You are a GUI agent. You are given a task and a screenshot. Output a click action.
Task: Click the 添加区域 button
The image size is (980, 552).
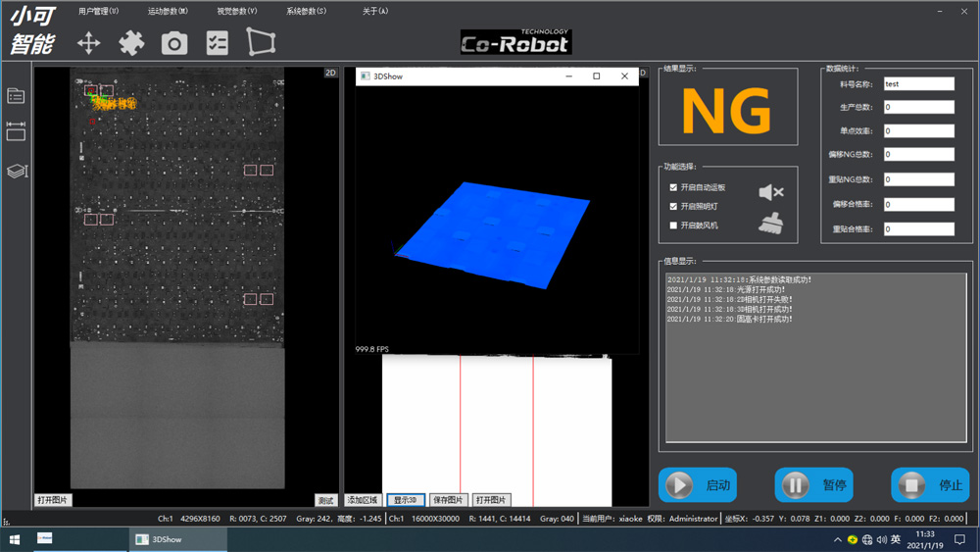click(x=363, y=500)
